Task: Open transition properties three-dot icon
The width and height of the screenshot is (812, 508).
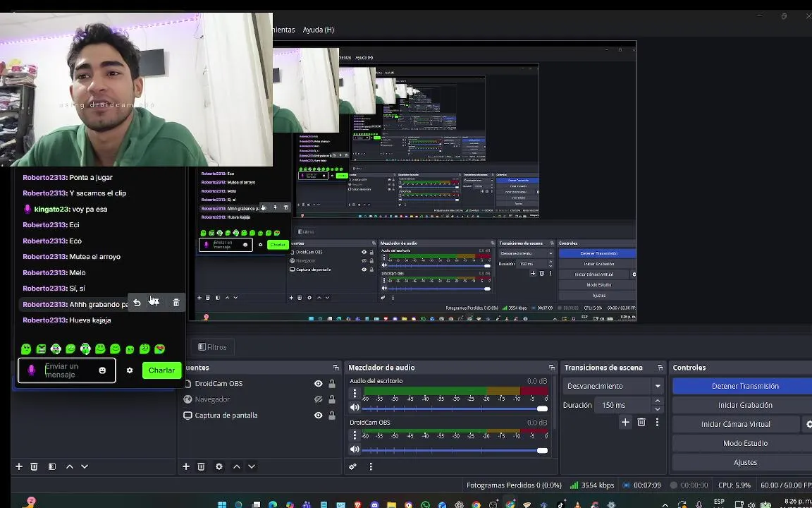Action: 657,422
